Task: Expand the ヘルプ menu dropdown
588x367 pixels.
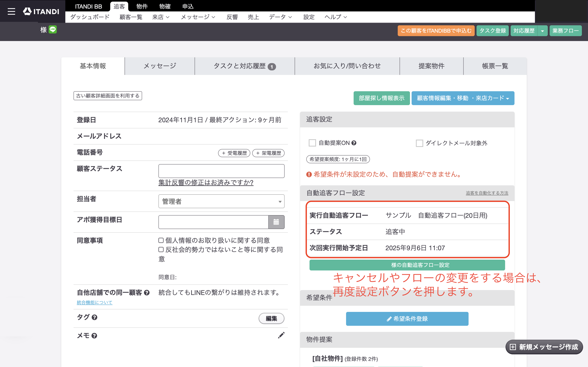Action: point(336,17)
